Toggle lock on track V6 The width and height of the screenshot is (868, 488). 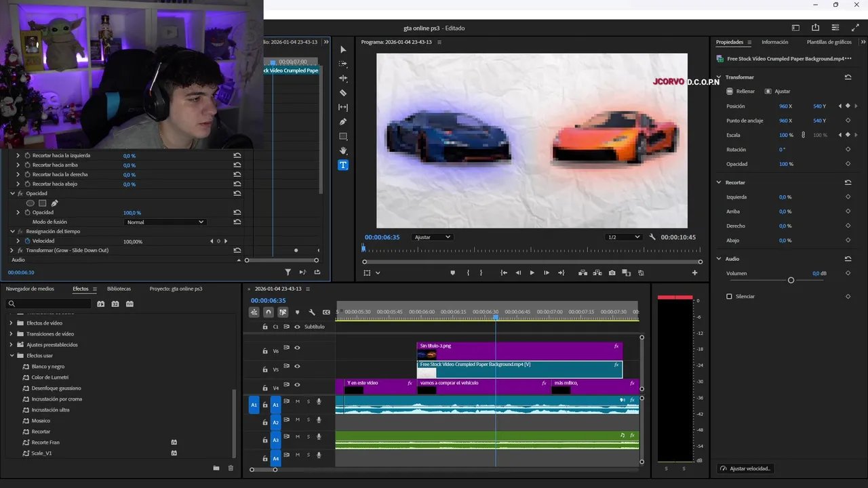[266, 351]
